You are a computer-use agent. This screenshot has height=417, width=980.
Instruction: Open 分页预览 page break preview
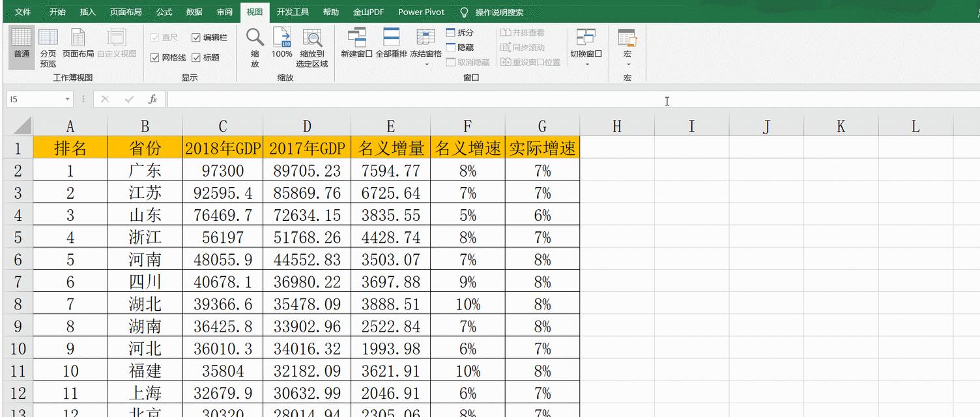coord(48,47)
